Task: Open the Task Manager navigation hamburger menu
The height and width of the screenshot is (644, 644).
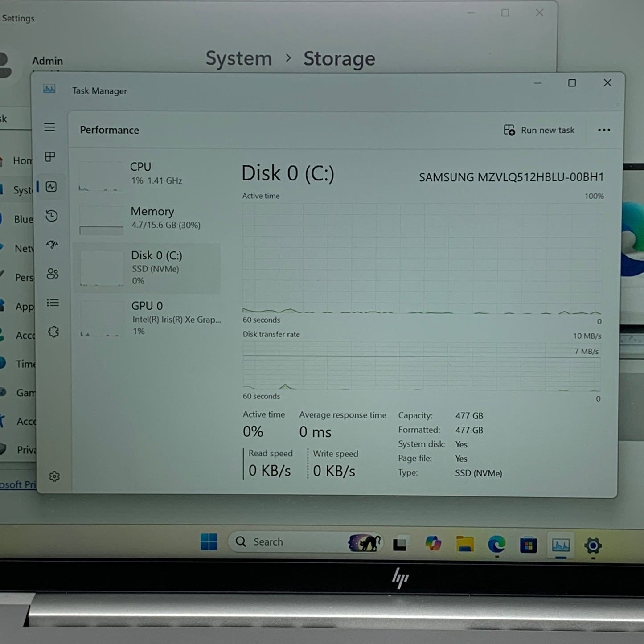Action: pyautogui.click(x=50, y=128)
